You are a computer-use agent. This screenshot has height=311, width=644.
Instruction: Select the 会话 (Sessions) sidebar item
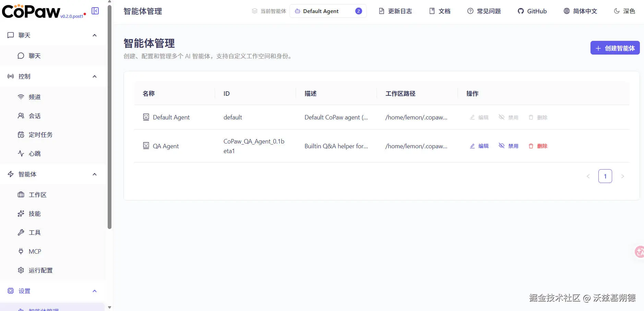[x=34, y=116]
